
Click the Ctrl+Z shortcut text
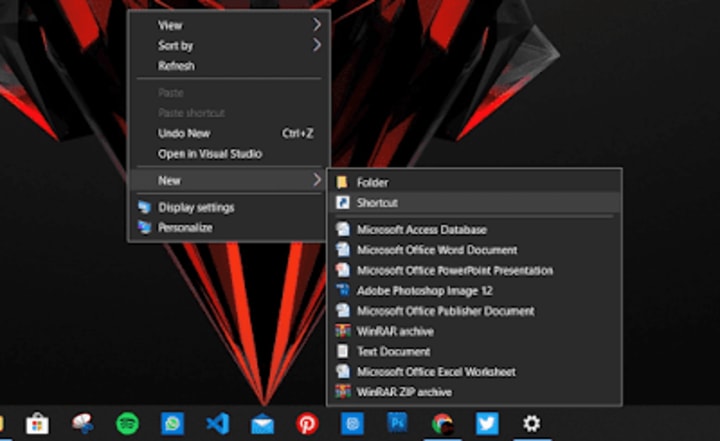click(x=298, y=133)
